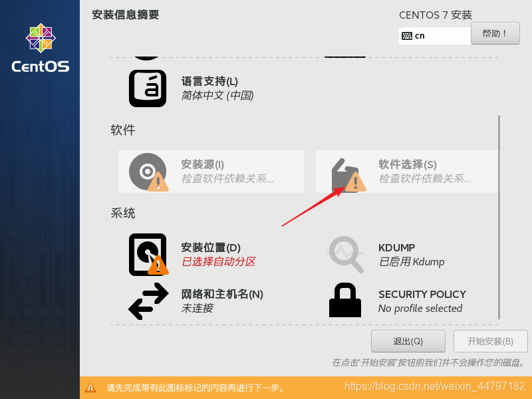Click the 退出(Q) quit button
Image resolution: width=532 pixels, height=399 pixels.
(408, 341)
